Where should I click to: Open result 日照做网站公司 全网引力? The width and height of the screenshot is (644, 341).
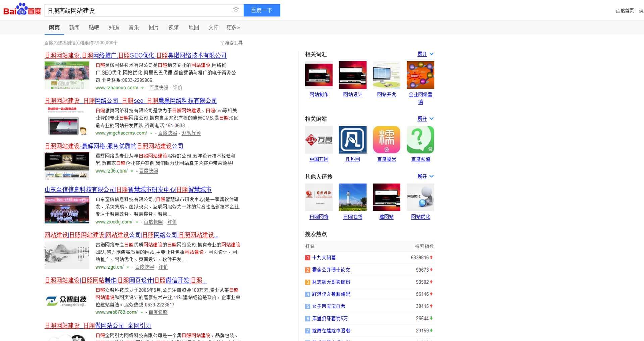[x=98, y=325]
